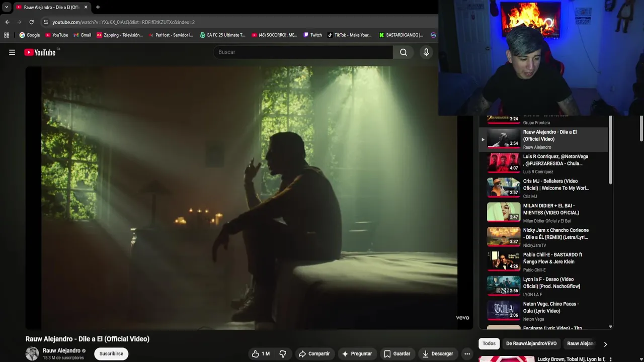
Task: Open the browser apps grid shortcut
Action: (x=7, y=35)
